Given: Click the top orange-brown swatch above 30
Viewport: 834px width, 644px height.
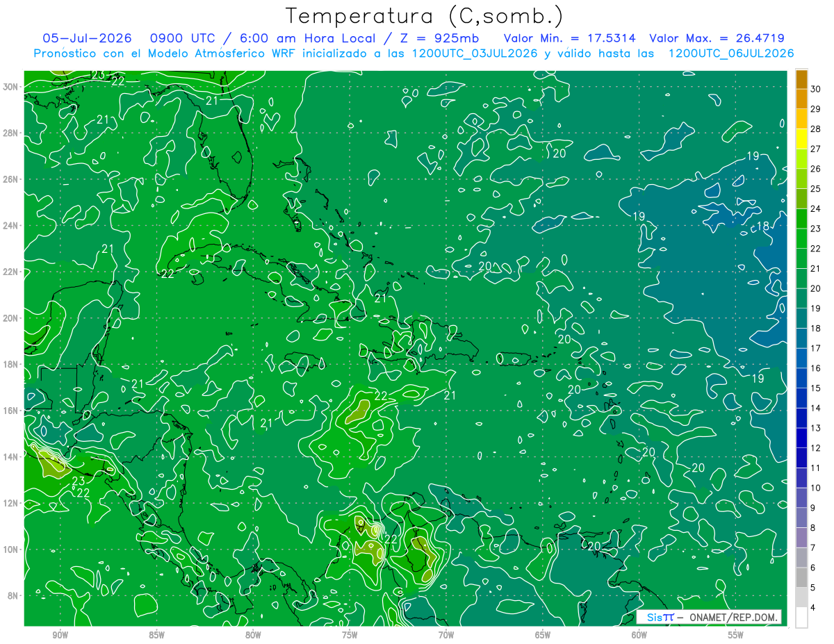Looking at the screenshot, I should click(x=801, y=79).
